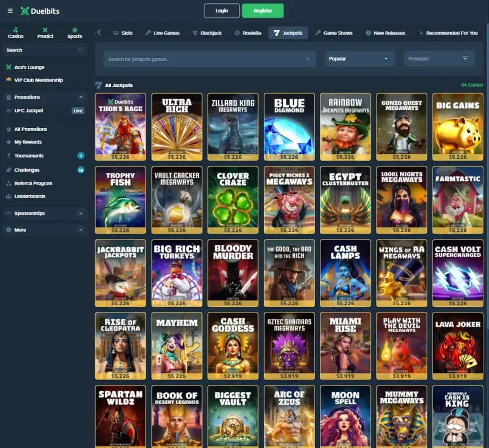Viewport: 489px width, 448px height.
Task: Click the hamburger menu icon
Action: pyautogui.click(x=10, y=11)
